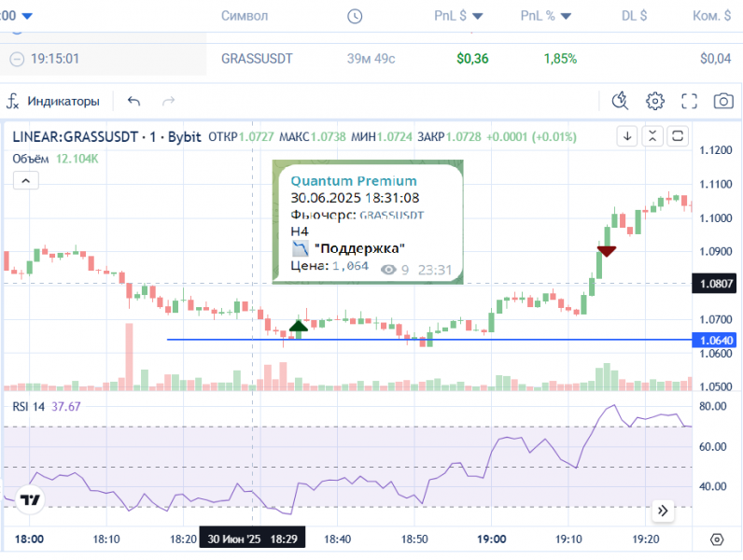Click the down-arrow pane button

(x=627, y=136)
